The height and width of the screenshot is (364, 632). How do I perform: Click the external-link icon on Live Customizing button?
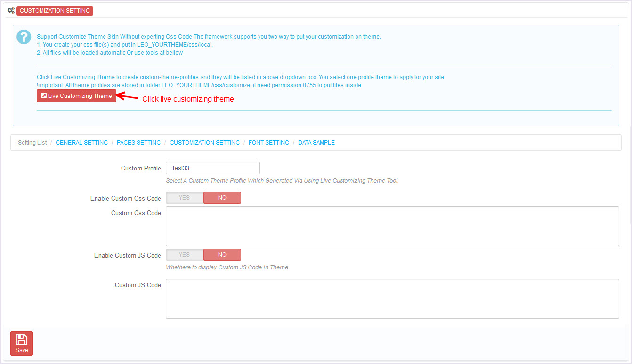(x=43, y=96)
